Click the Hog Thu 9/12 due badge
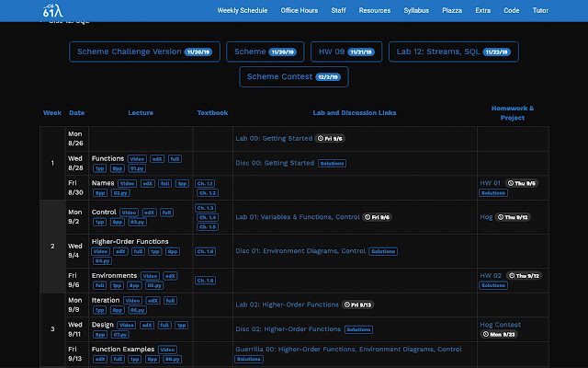Screen dimensions: 588x368 pos(513,217)
